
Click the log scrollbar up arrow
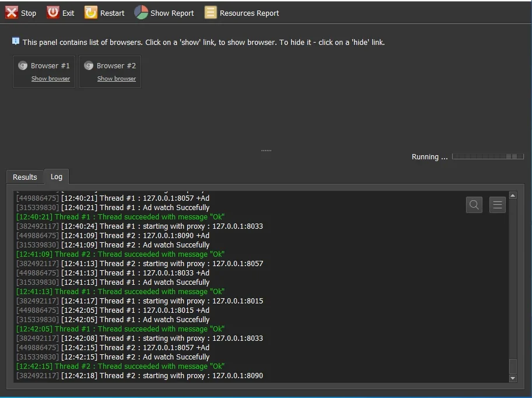(x=513, y=195)
